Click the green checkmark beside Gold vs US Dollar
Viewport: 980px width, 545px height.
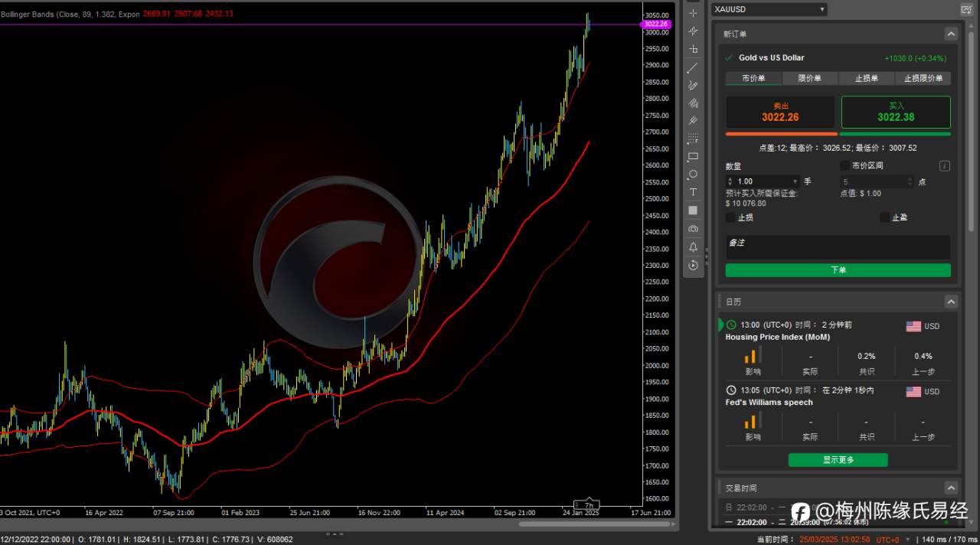729,57
